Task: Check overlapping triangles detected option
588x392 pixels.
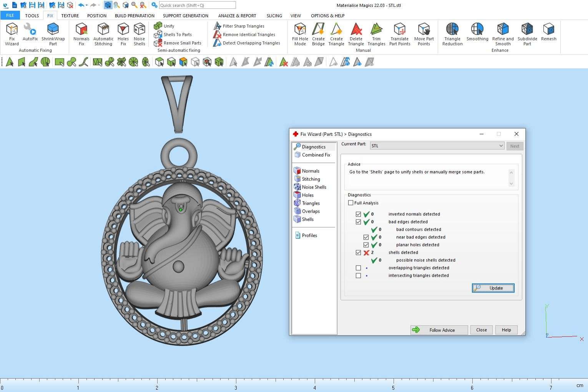Action: (358, 268)
